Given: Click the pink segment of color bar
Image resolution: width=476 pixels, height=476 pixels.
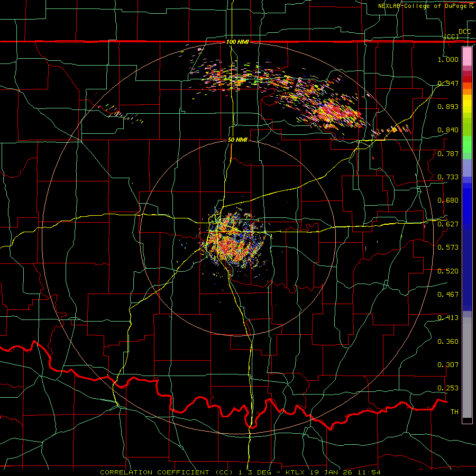Looking at the screenshot, I should [467, 56].
